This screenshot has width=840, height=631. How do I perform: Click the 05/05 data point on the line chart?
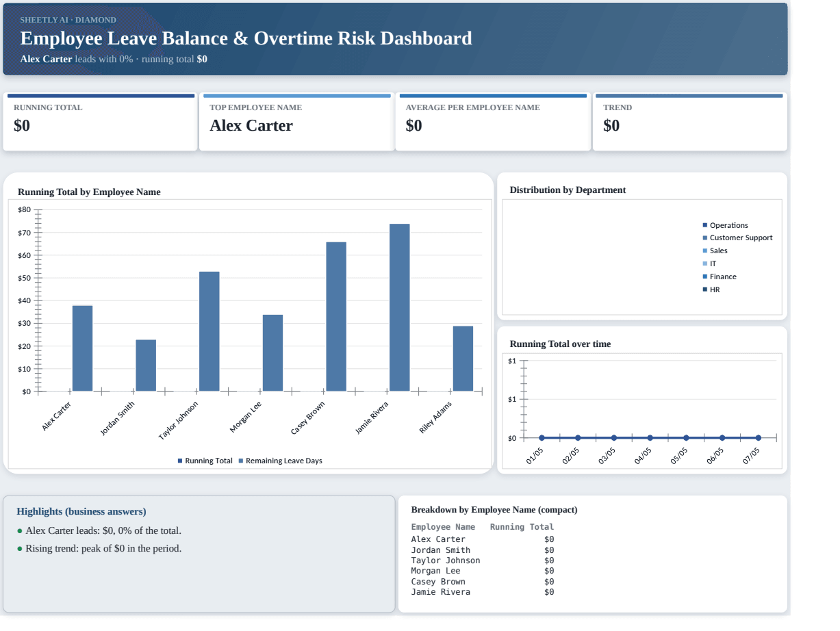tap(686, 438)
